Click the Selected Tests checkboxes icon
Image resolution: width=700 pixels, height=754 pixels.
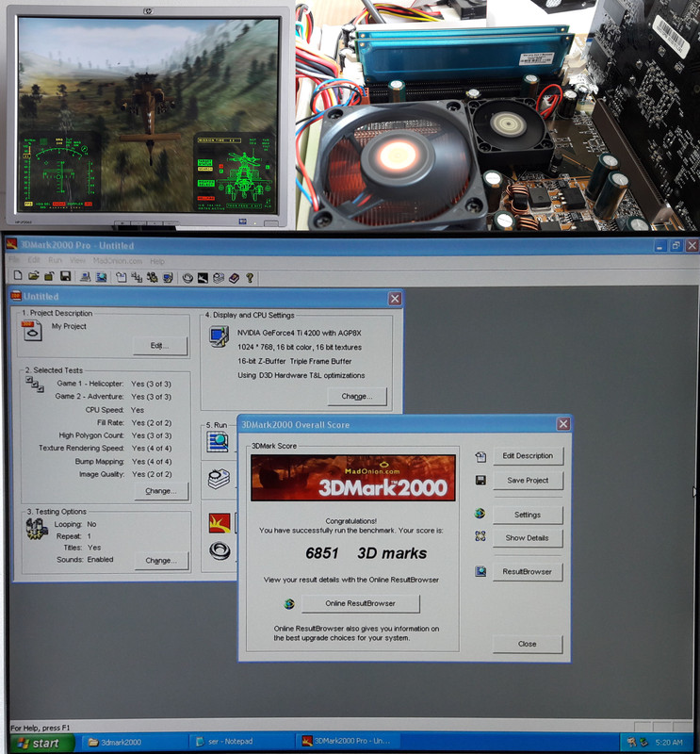(35, 385)
